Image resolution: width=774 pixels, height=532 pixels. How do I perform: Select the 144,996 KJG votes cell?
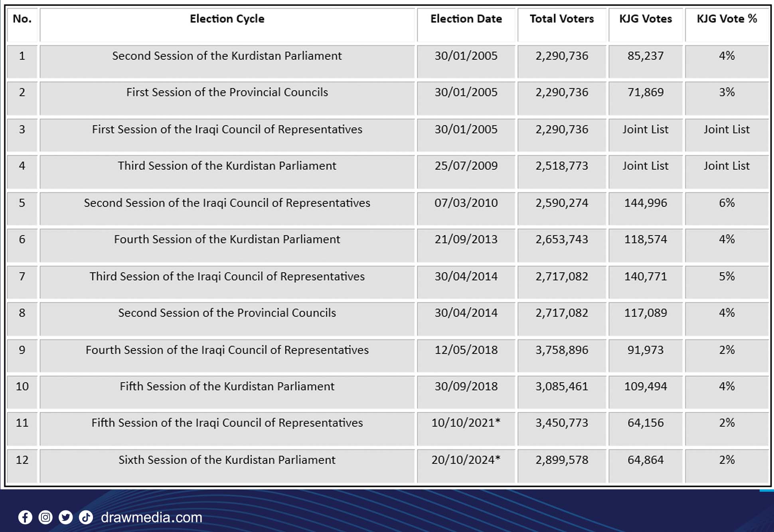pyautogui.click(x=645, y=203)
